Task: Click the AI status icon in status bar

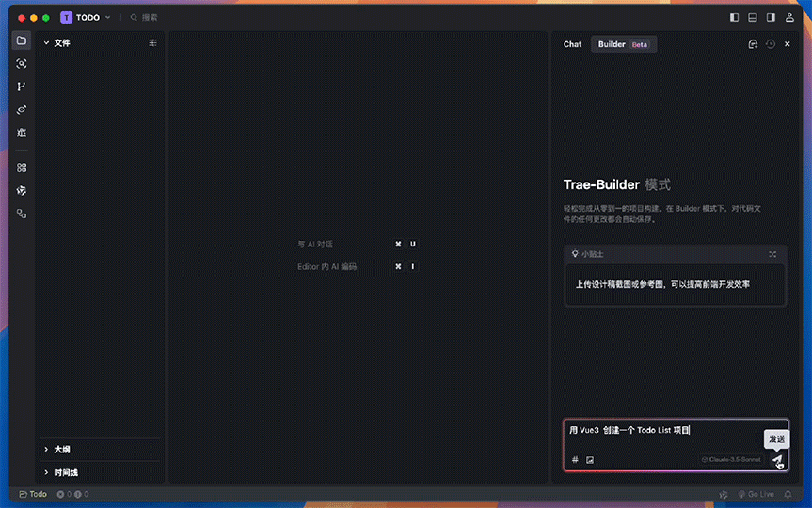Action: (724, 495)
